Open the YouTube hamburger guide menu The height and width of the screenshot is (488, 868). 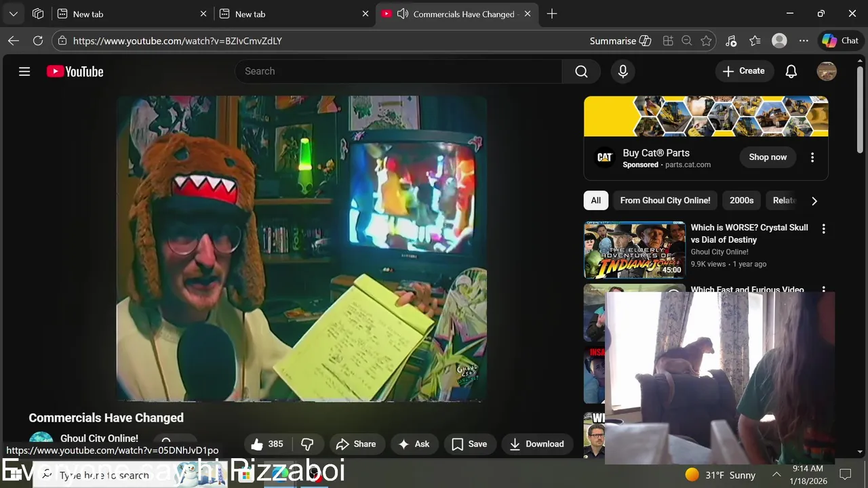click(x=24, y=71)
